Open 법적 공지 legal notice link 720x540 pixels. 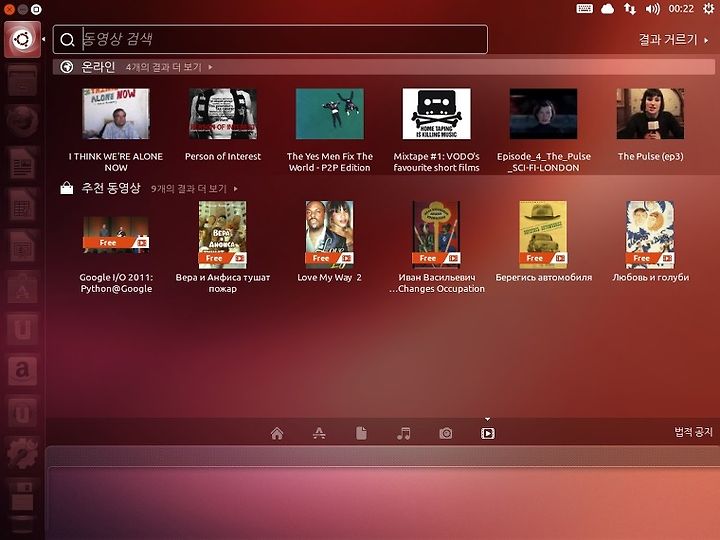pyautogui.click(x=693, y=432)
